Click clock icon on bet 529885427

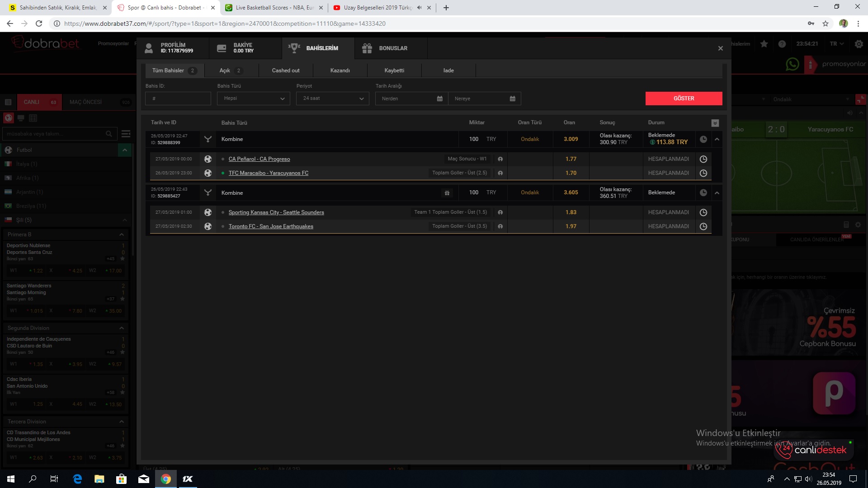703,192
